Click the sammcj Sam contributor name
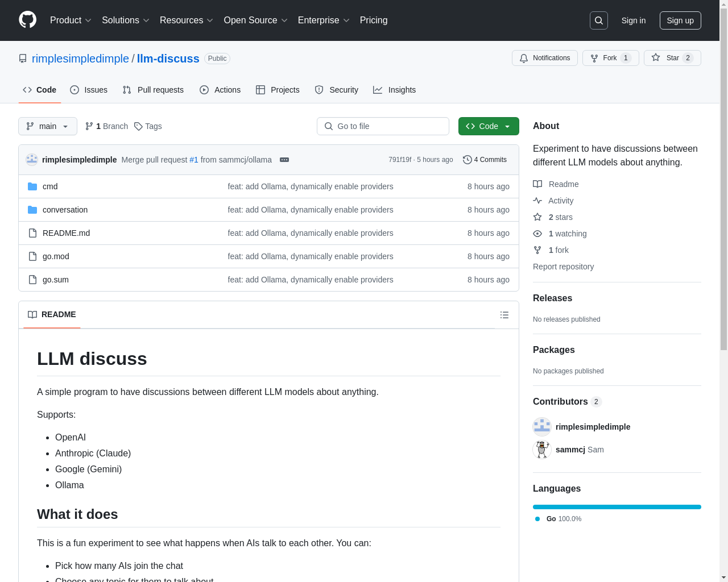The width and height of the screenshot is (728, 582). [x=580, y=450]
